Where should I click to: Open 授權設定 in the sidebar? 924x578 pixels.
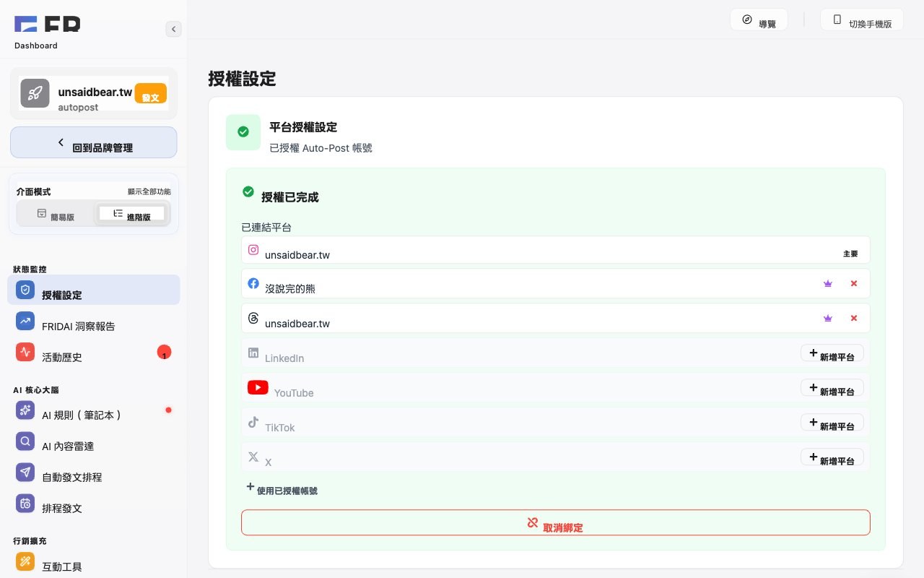coord(94,290)
